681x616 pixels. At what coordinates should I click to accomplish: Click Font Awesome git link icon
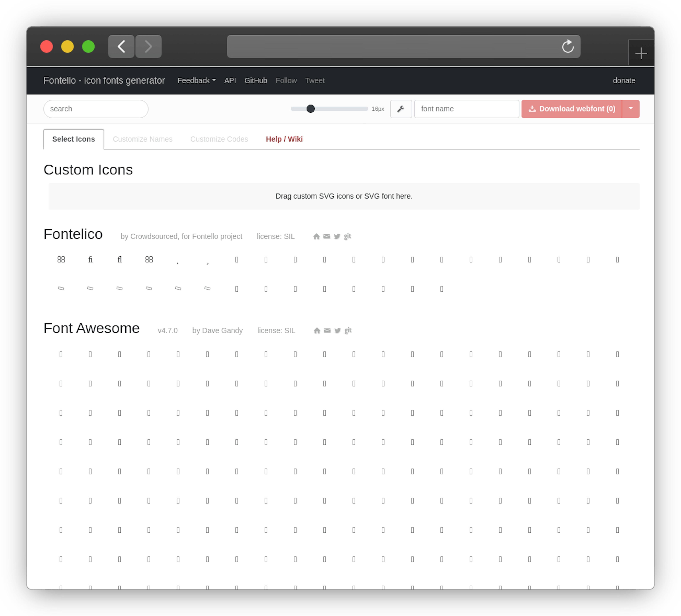click(348, 331)
